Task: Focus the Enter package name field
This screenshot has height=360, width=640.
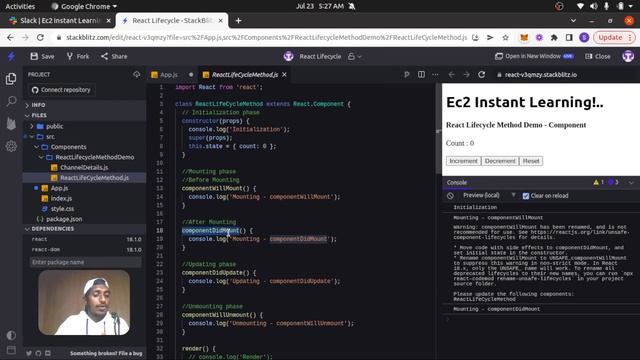Action: (x=86, y=262)
